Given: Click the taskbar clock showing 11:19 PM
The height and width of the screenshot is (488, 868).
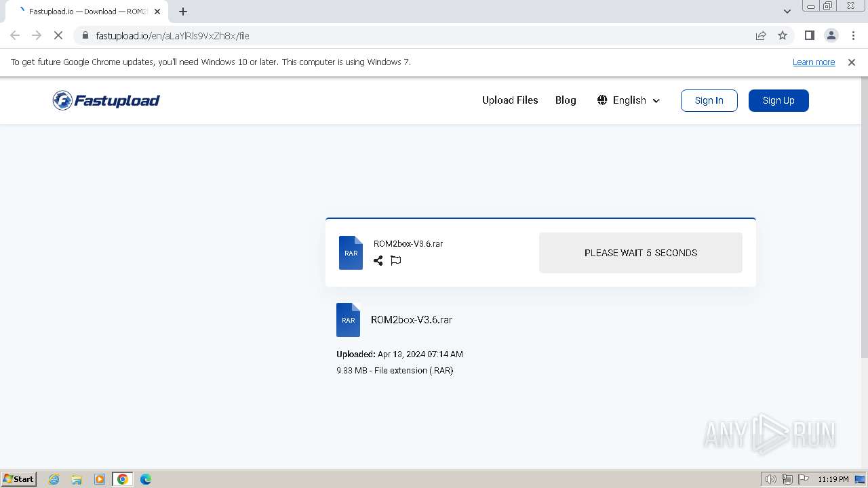Looking at the screenshot, I should 833,479.
